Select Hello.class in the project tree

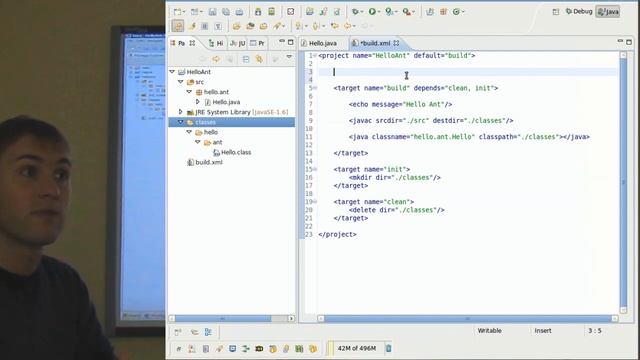tap(236, 152)
